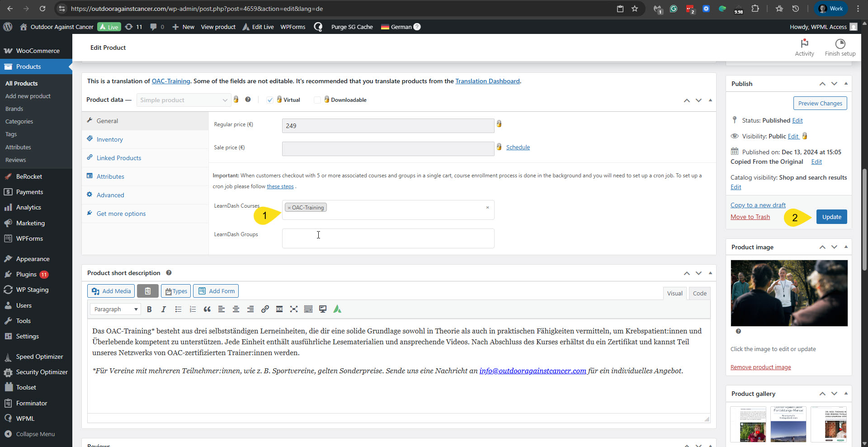Click the Bold formatting icon

(x=149, y=309)
